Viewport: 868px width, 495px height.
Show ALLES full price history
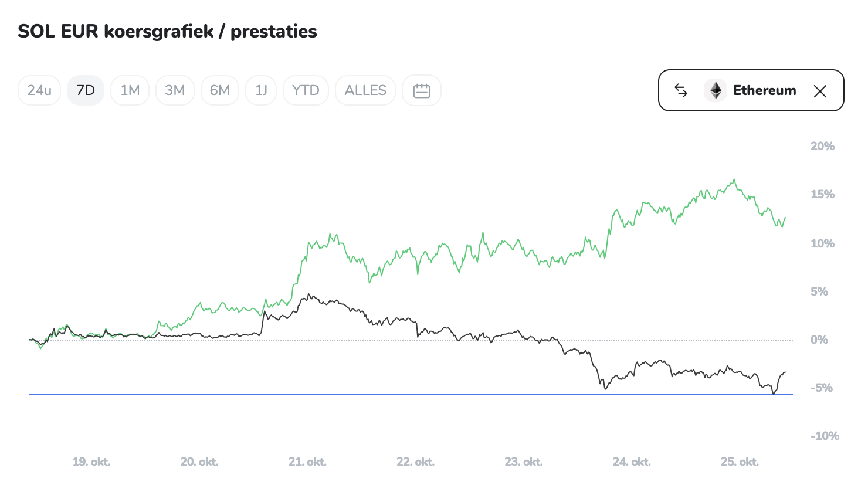(x=365, y=90)
